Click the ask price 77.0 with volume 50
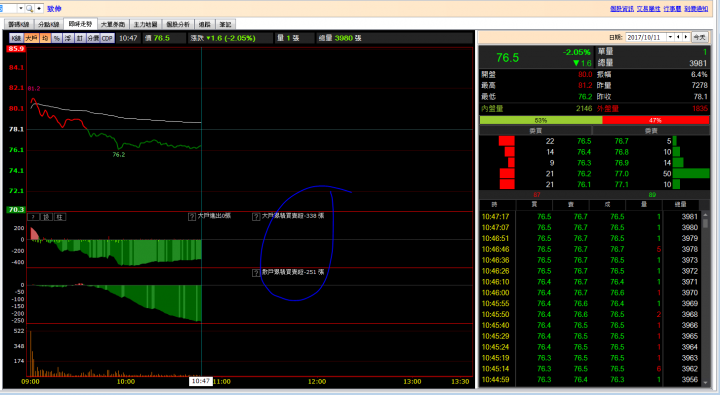Screen dimensions: 720x395 [622, 174]
